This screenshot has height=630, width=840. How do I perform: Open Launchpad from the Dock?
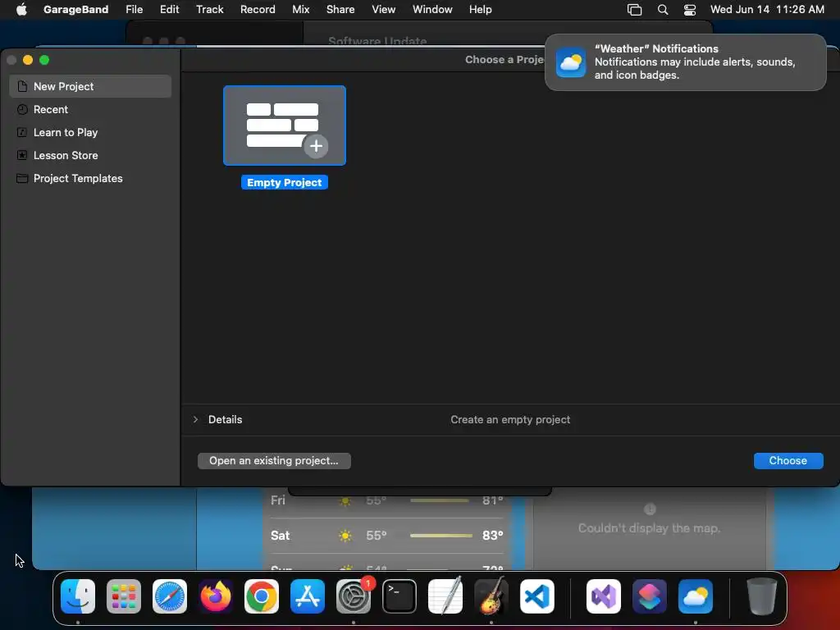pyautogui.click(x=124, y=596)
